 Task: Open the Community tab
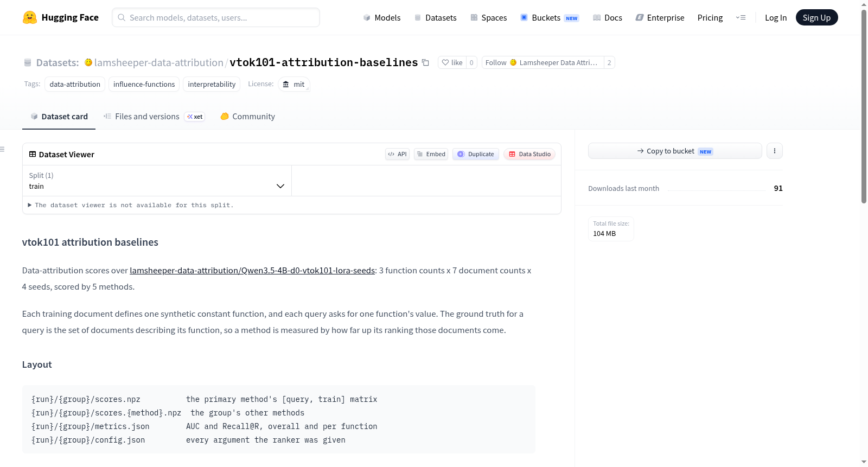[247, 117]
